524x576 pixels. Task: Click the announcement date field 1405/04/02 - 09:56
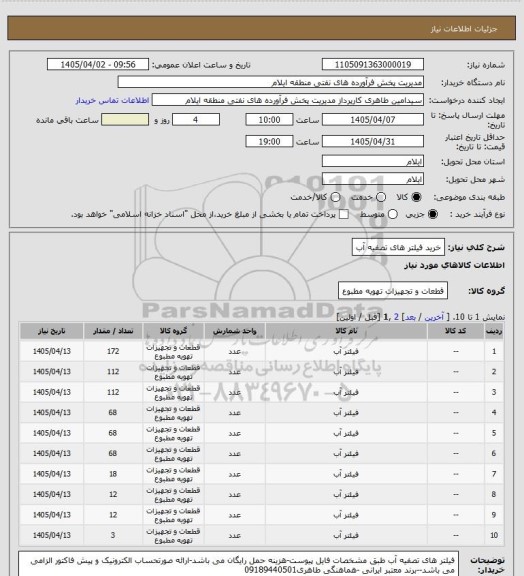coord(98,64)
